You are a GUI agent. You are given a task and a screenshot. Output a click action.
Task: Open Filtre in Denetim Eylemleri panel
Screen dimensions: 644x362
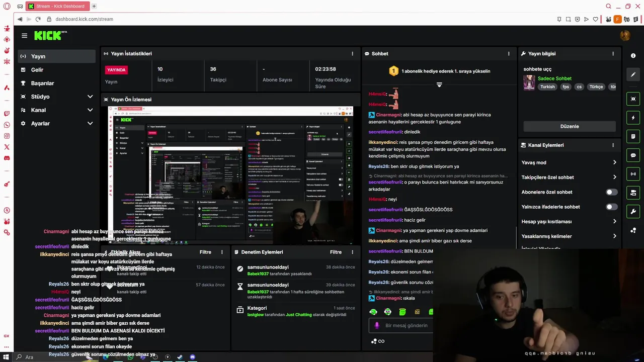click(x=336, y=252)
